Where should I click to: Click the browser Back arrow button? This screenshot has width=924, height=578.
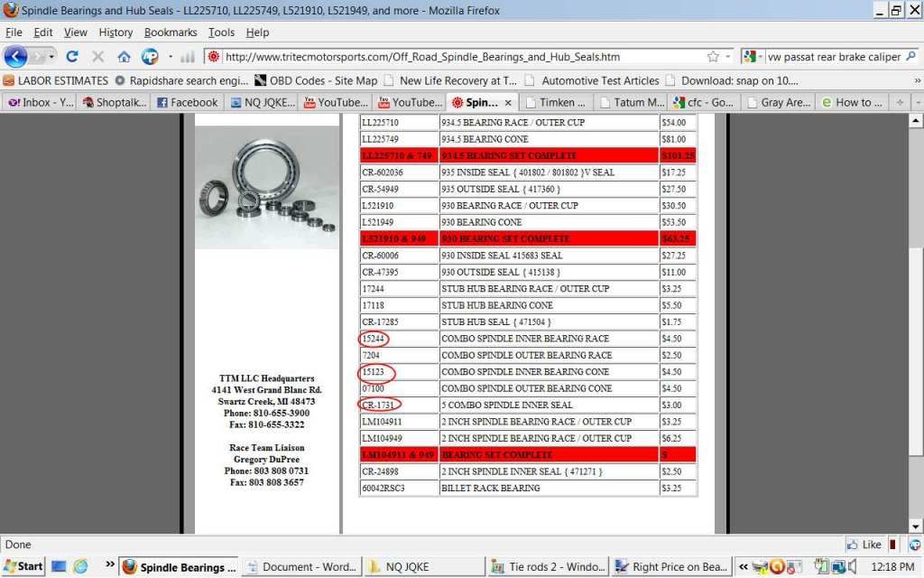point(16,56)
